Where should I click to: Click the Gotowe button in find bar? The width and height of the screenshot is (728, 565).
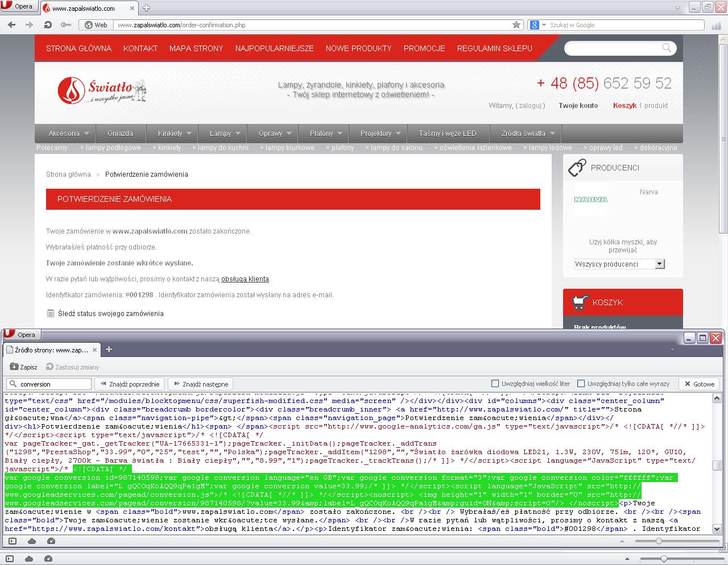[x=699, y=384]
